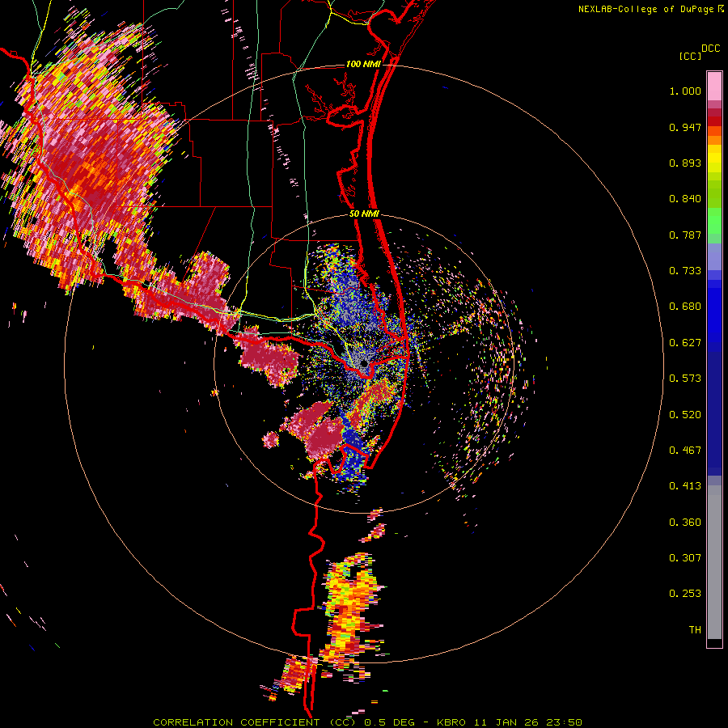The width and height of the screenshot is (728, 728).
Task: Select the 0.680 scale value
Action: point(685,307)
